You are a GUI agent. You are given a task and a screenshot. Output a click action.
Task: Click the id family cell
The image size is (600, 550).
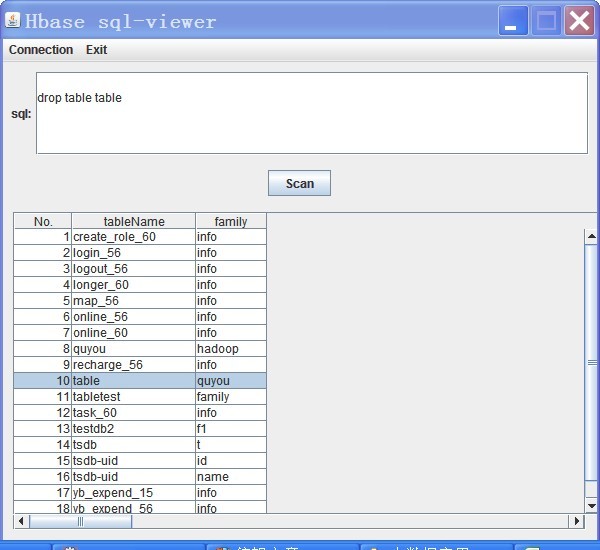pyautogui.click(x=231, y=461)
